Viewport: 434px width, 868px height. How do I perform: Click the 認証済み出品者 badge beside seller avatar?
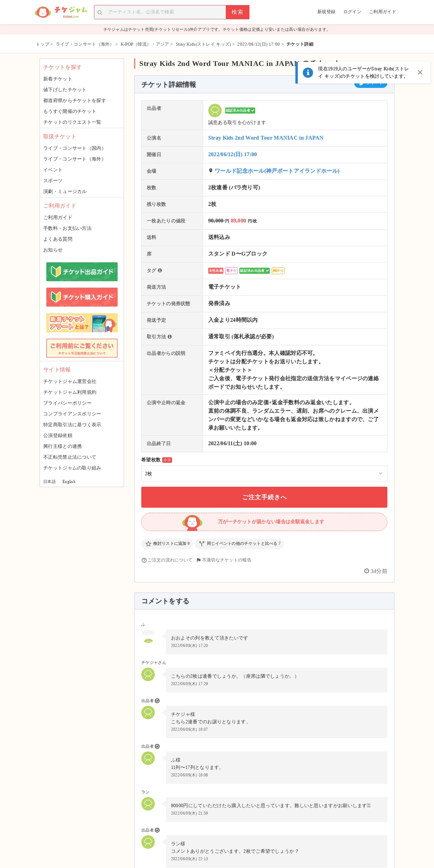(x=240, y=111)
